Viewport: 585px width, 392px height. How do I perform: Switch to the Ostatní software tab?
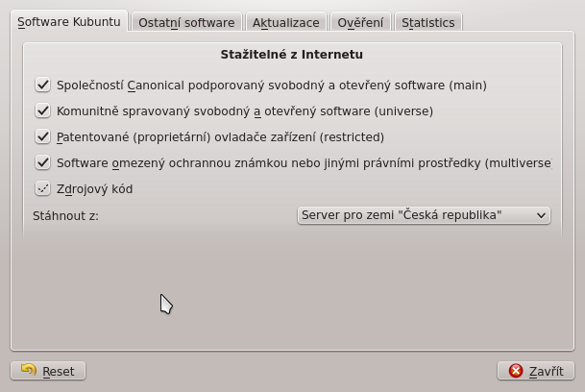pyautogui.click(x=186, y=22)
